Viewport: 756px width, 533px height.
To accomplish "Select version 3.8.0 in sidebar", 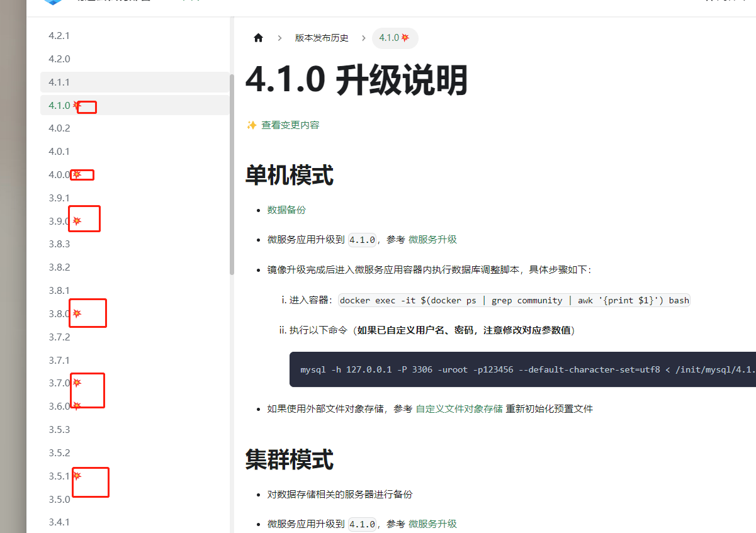I will click(x=59, y=313).
